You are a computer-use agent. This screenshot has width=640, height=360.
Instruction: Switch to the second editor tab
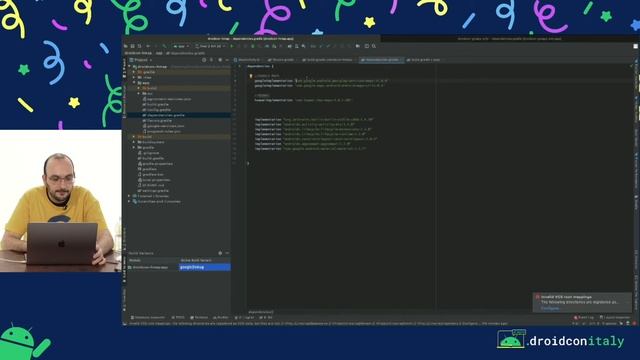pyautogui.click(x=282, y=60)
